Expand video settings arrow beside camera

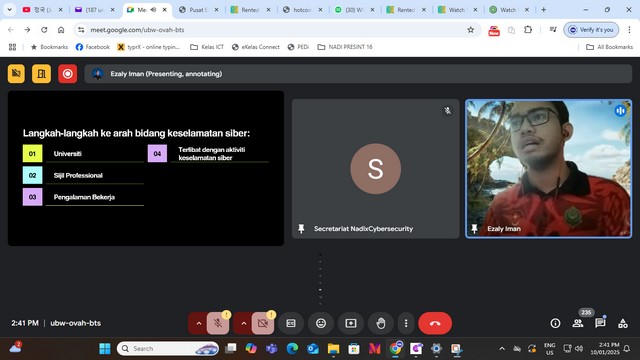click(243, 323)
